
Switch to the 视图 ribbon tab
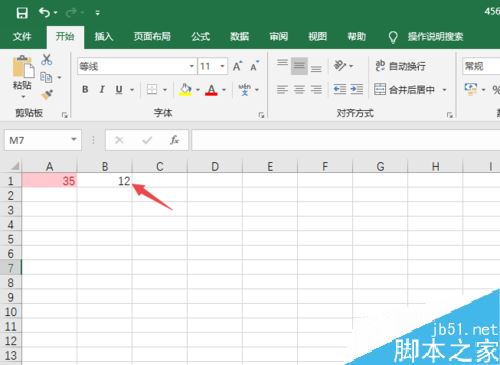coord(318,36)
